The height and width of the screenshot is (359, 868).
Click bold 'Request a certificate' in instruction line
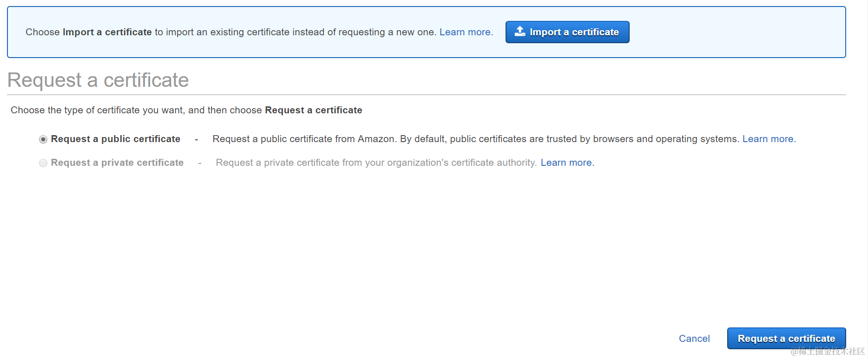tap(313, 110)
